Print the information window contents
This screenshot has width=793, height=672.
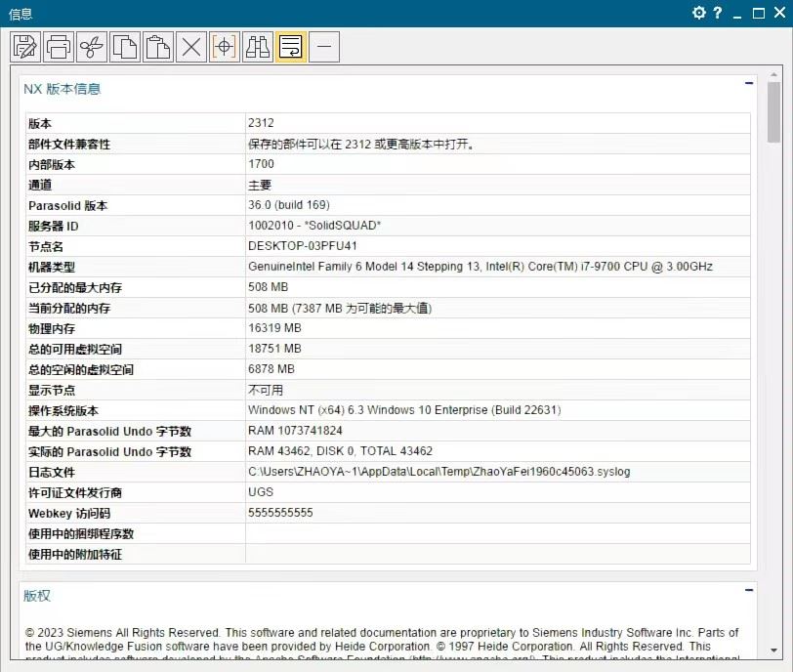[x=59, y=48]
